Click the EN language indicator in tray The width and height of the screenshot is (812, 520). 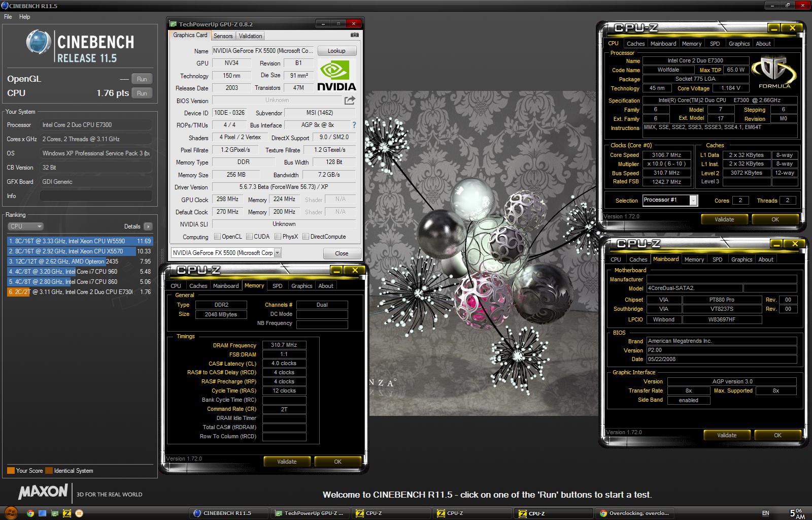tap(766, 513)
